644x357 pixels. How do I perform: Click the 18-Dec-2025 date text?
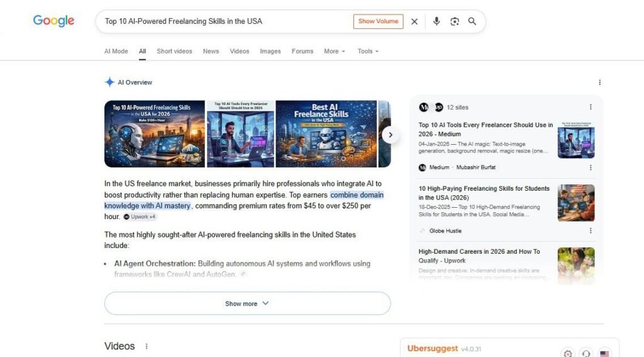tap(435, 207)
